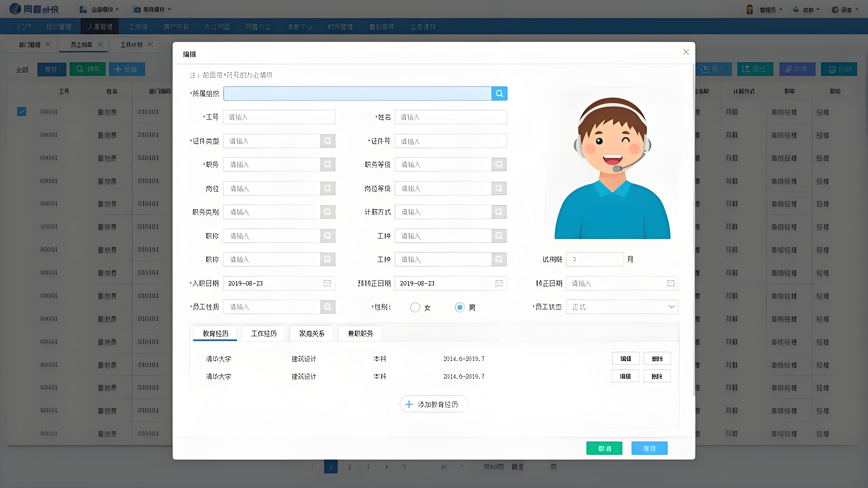The height and width of the screenshot is (488, 868).
Task: Open the picker icon for 证件类型
Action: pyautogui.click(x=328, y=141)
